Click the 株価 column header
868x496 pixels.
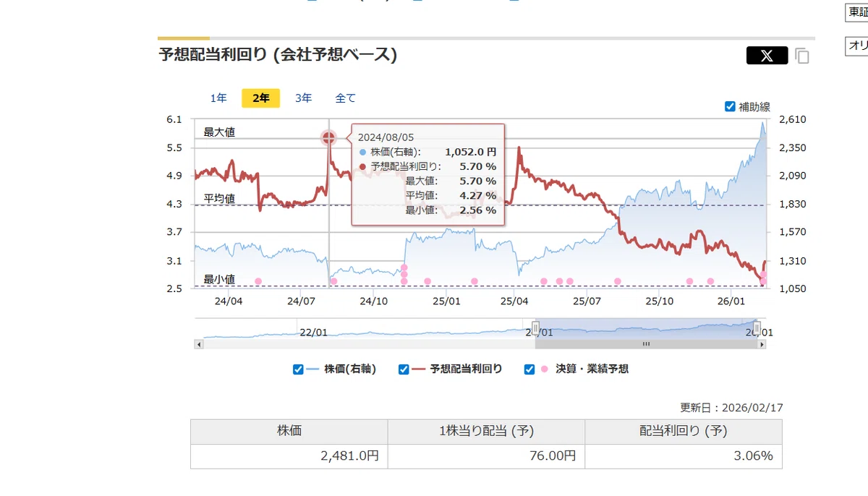tap(289, 432)
